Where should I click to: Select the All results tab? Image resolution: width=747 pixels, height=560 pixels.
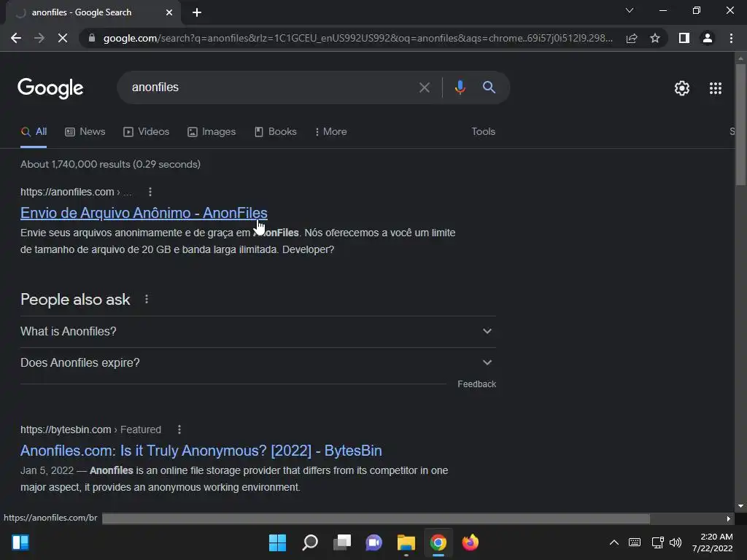[x=34, y=132]
